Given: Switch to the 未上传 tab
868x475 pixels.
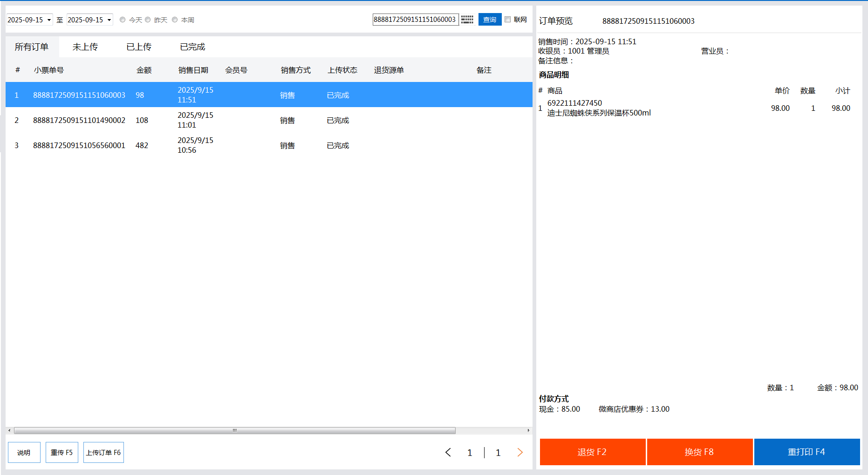Looking at the screenshot, I should tap(85, 47).
